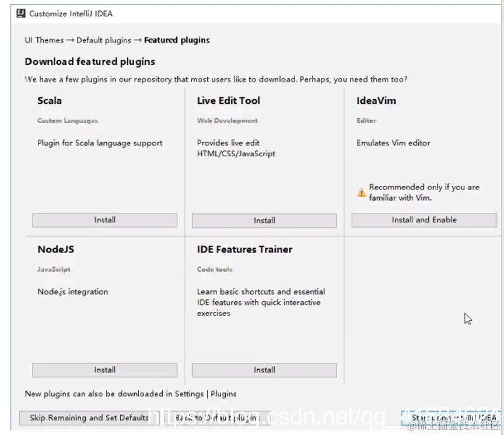Screen dimensions: 504x435
Task: Click the IdeaVim plugin title
Action: 376,100
